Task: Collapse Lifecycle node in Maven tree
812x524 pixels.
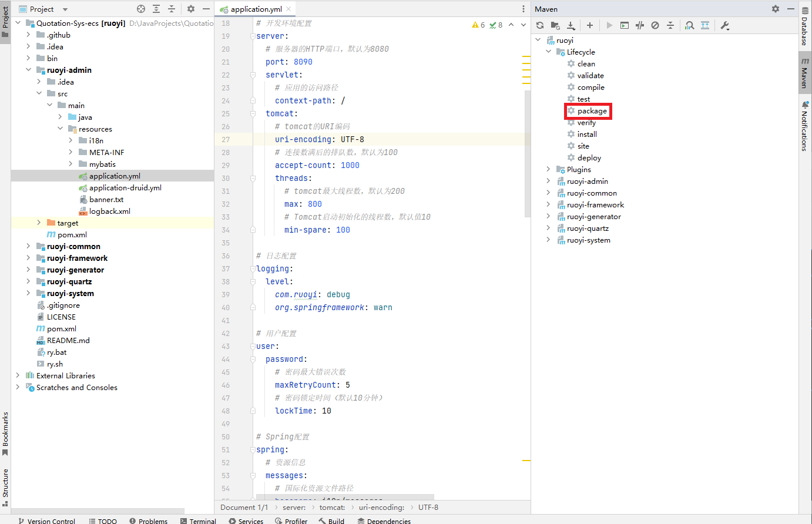Action: 549,52
